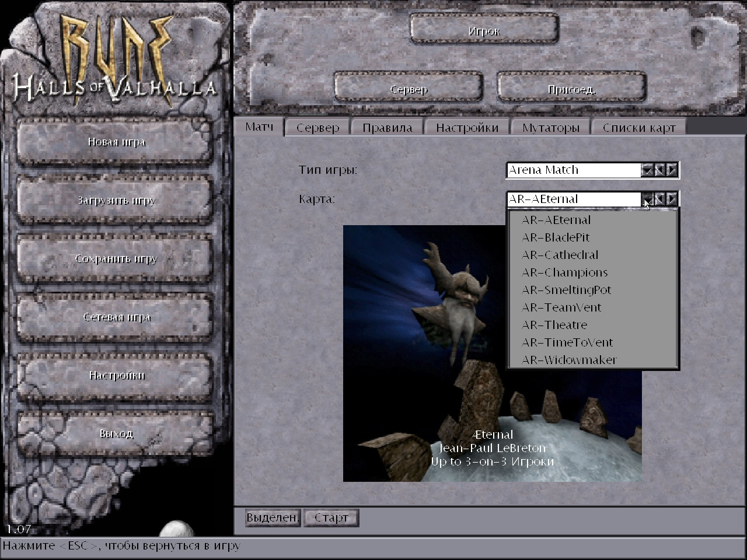Click Загрузить игру in main menu
Screen dimensions: 747x560
pos(116,200)
